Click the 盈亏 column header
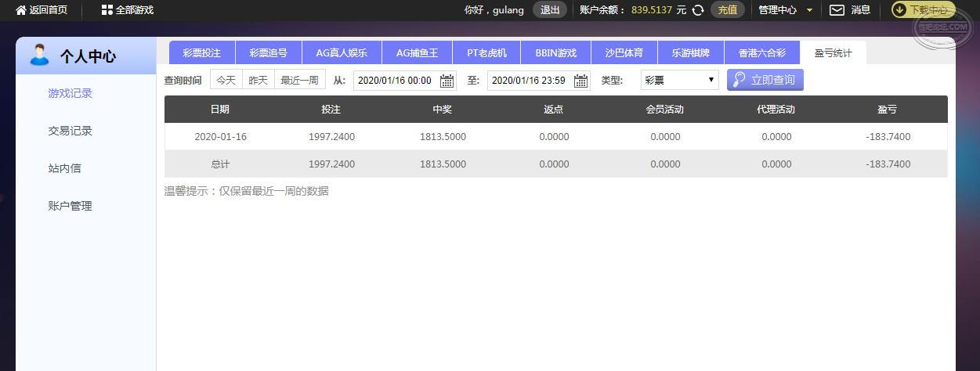 (888, 110)
